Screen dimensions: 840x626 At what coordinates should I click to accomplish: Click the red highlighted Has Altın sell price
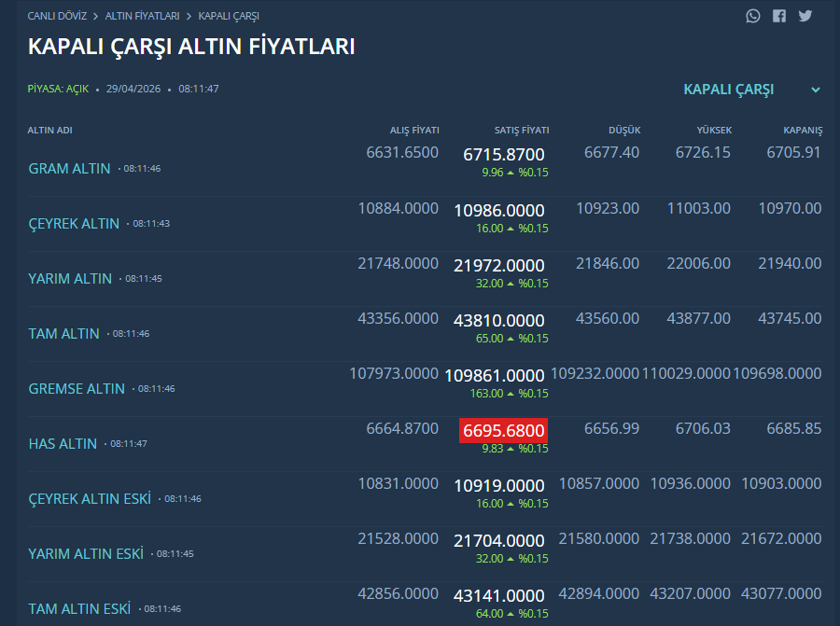(x=502, y=430)
